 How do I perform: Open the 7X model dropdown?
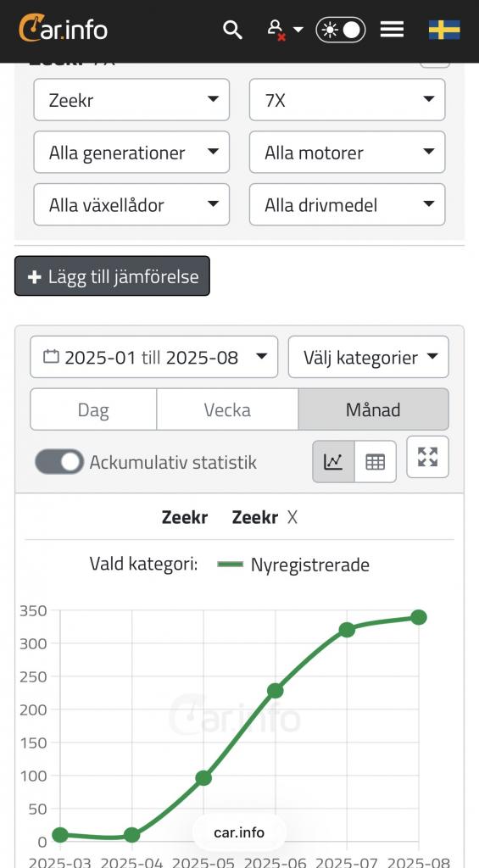(x=348, y=100)
